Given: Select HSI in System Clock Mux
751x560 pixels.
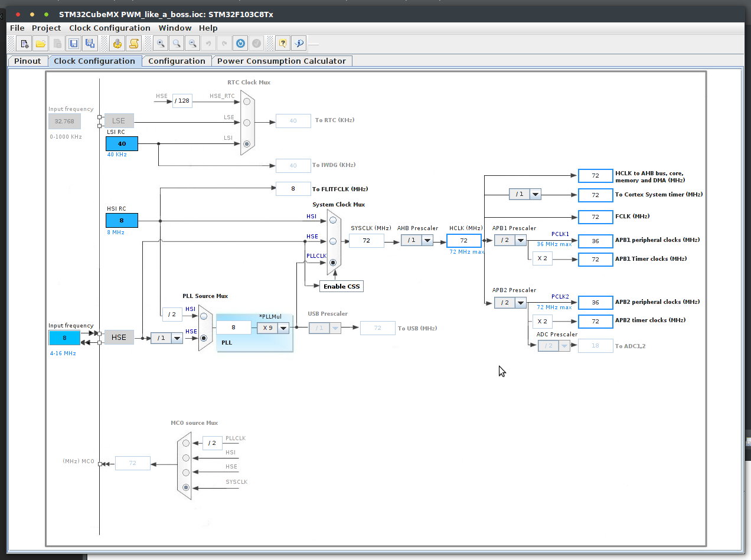Looking at the screenshot, I should click(334, 220).
